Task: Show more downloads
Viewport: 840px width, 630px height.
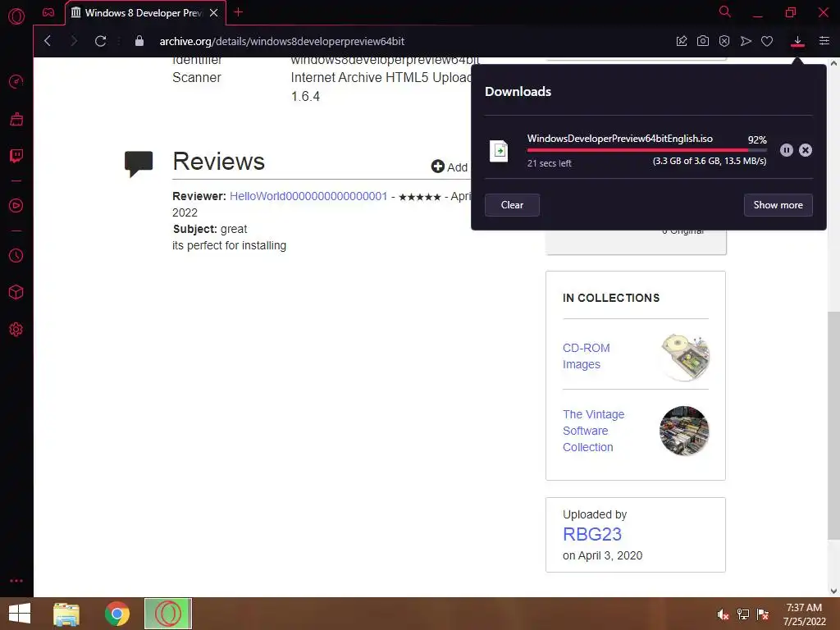Action: tap(778, 205)
